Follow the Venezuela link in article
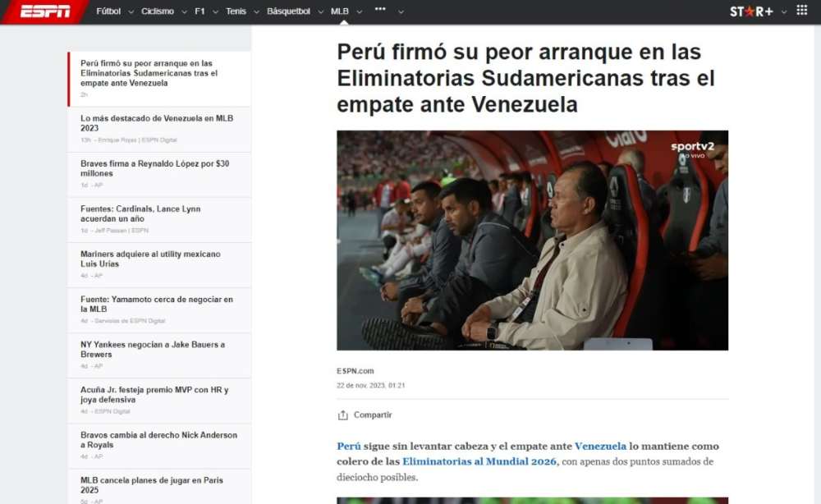Screen dimensions: 821x504 600,446
